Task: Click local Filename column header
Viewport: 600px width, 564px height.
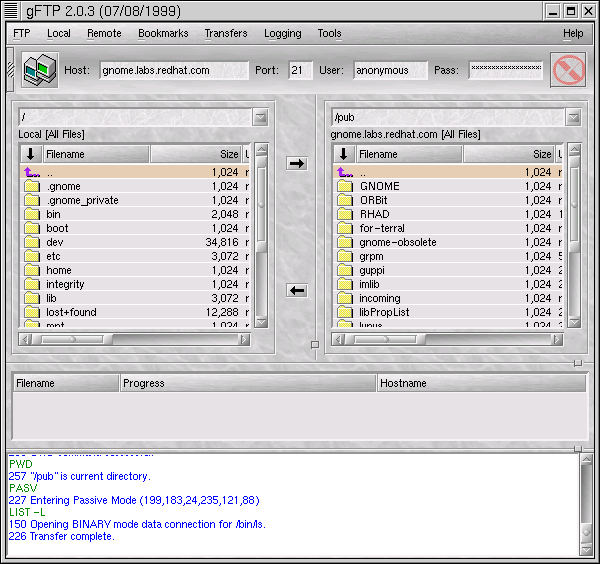Action: point(96,154)
